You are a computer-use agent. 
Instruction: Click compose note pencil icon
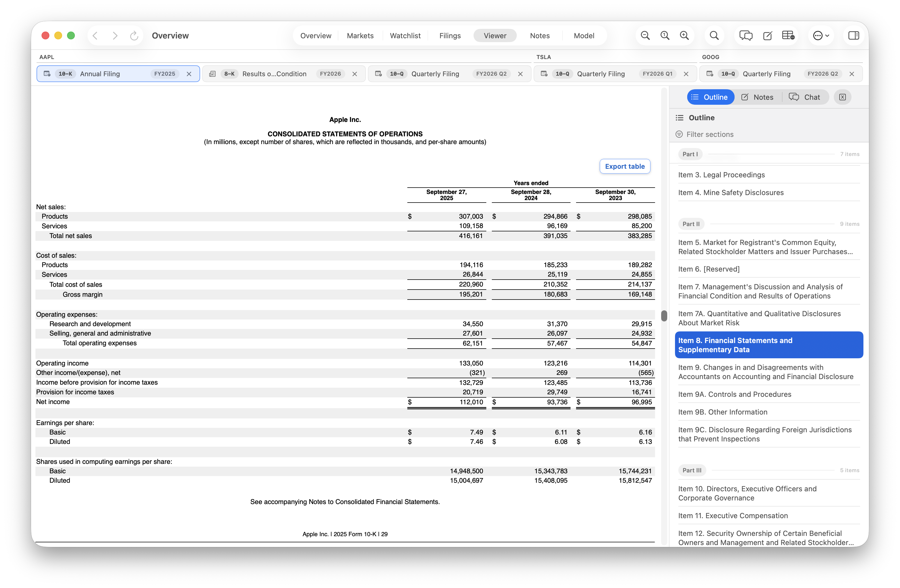click(767, 35)
